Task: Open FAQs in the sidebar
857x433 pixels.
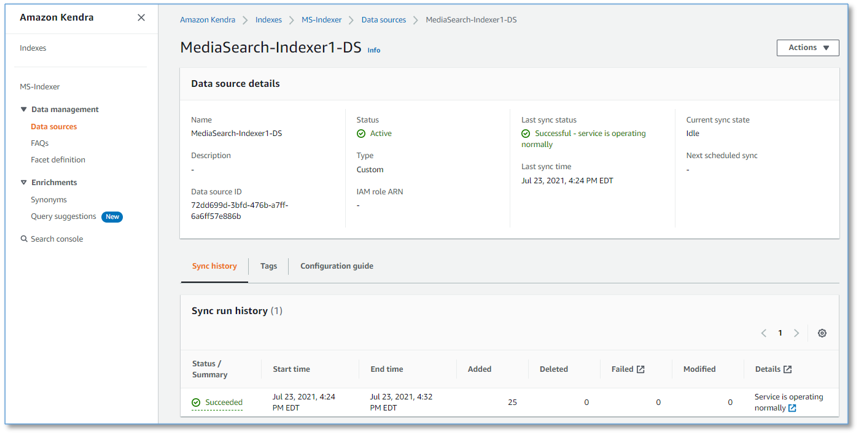Action: [x=39, y=143]
